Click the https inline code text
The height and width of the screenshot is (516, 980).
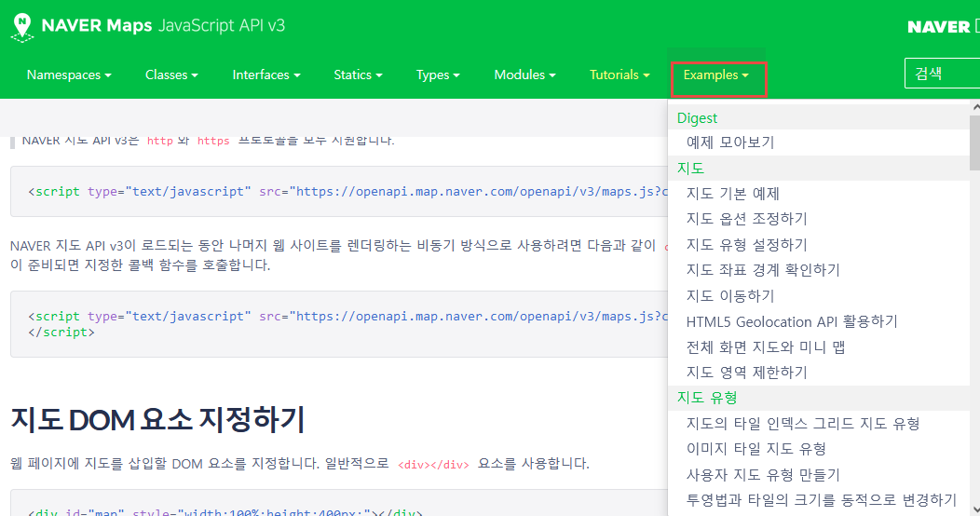213,141
